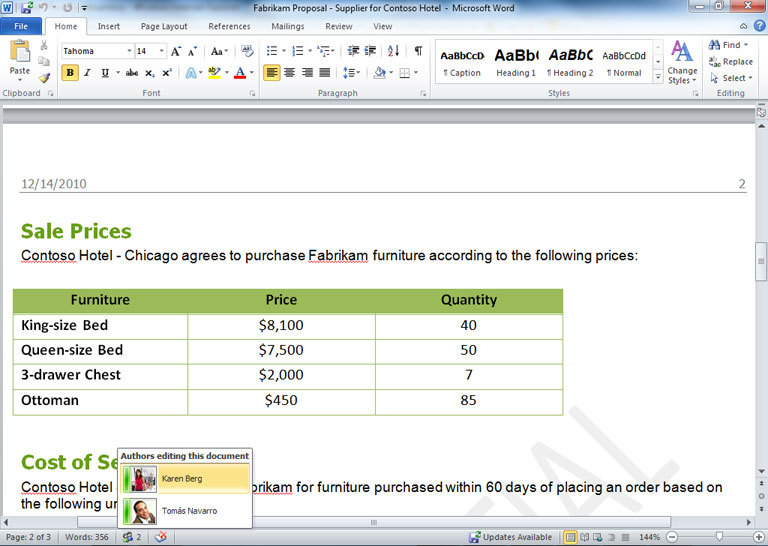Zoom in with the plus button

(759, 537)
